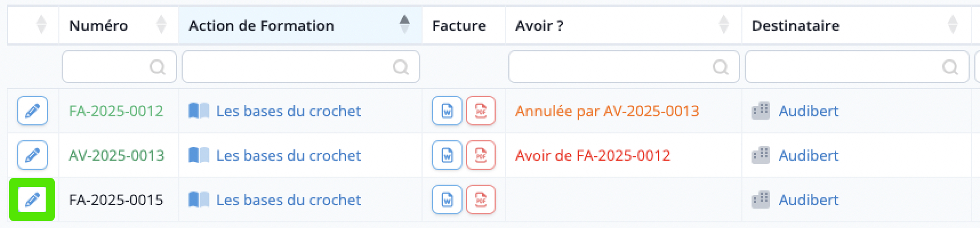Open the Annulée par AV-2025-0013 link
Screen dimensions: 980x228
tap(607, 111)
